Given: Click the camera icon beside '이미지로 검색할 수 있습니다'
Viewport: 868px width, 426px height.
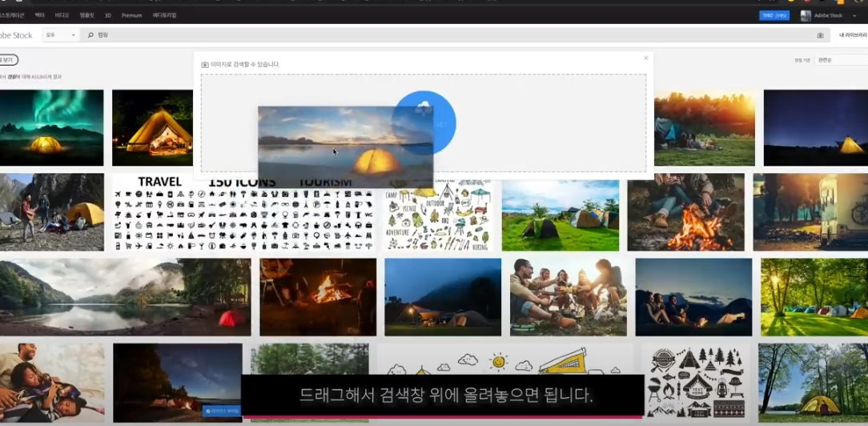Looking at the screenshot, I should [x=205, y=65].
